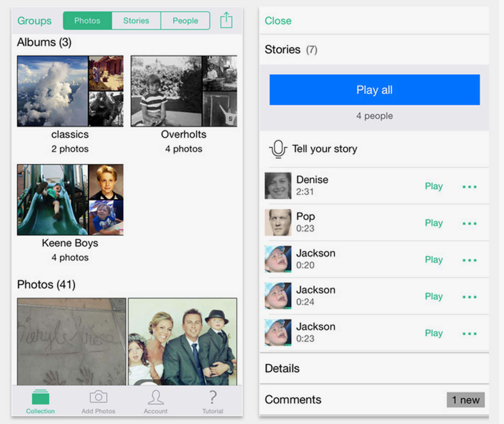Go back to Groups
The width and height of the screenshot is (504, 424).
[x=34, y=21]
